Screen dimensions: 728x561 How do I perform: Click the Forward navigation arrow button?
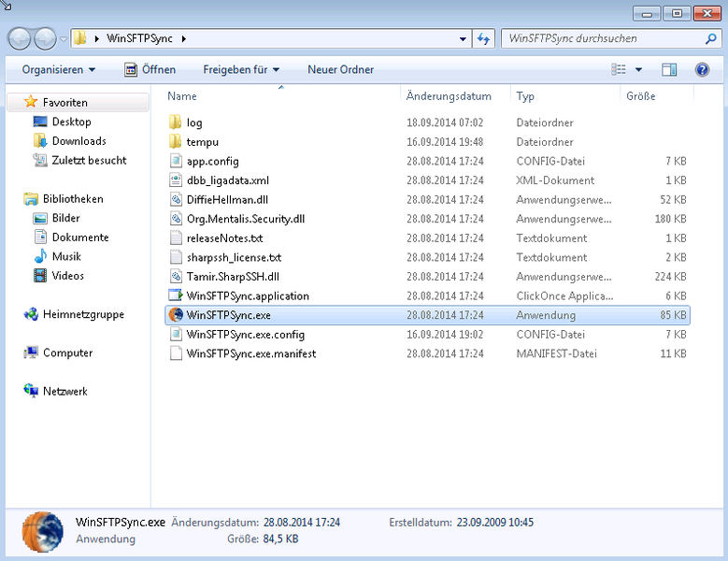click(45, 38)
